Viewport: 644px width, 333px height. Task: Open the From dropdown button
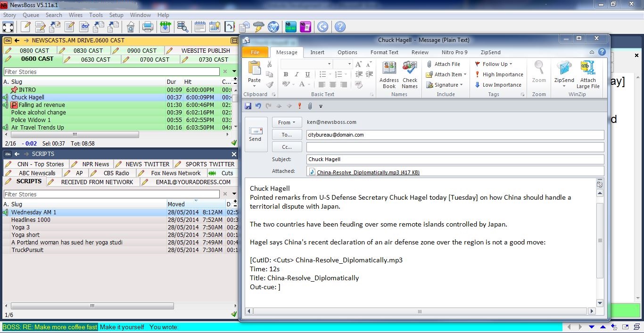click(x=287, y=122)
